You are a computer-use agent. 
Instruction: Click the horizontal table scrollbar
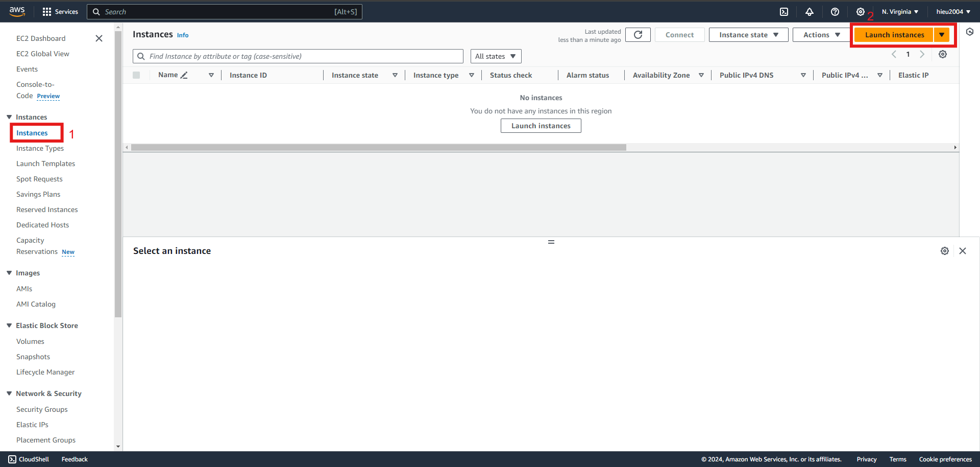[x=378, y=147]
